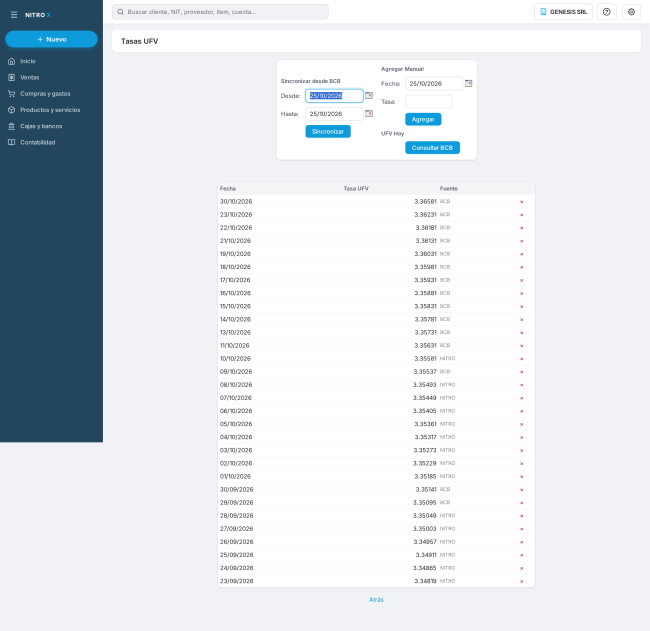Delete the 21/10/2026 rate row
Image resolution: width=650 pixels, height=631 pixels.
coord(521,241)
